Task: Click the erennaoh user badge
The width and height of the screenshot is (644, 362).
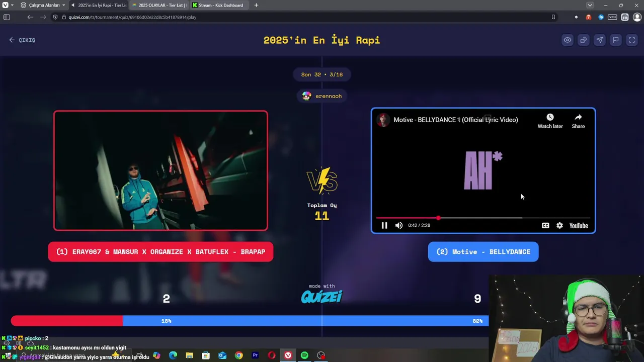Action: [322, 96]
